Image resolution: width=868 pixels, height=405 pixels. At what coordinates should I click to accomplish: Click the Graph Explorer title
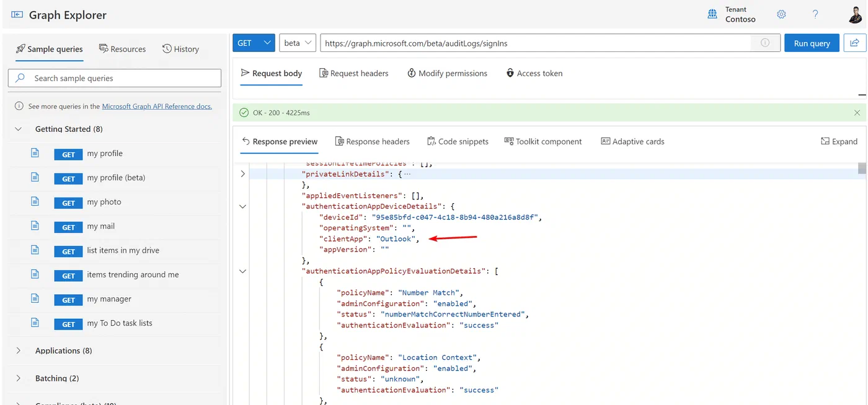68,15
